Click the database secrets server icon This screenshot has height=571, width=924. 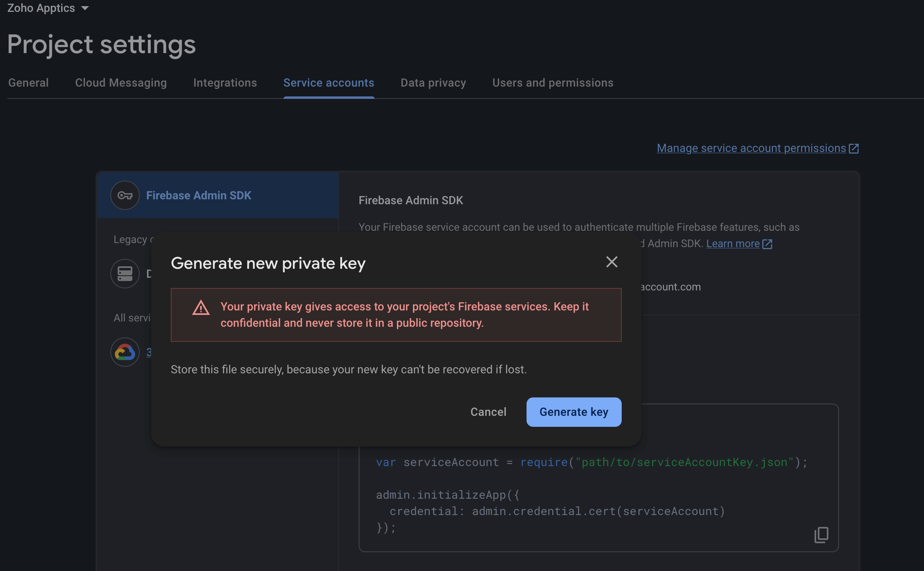pos(125,274)
